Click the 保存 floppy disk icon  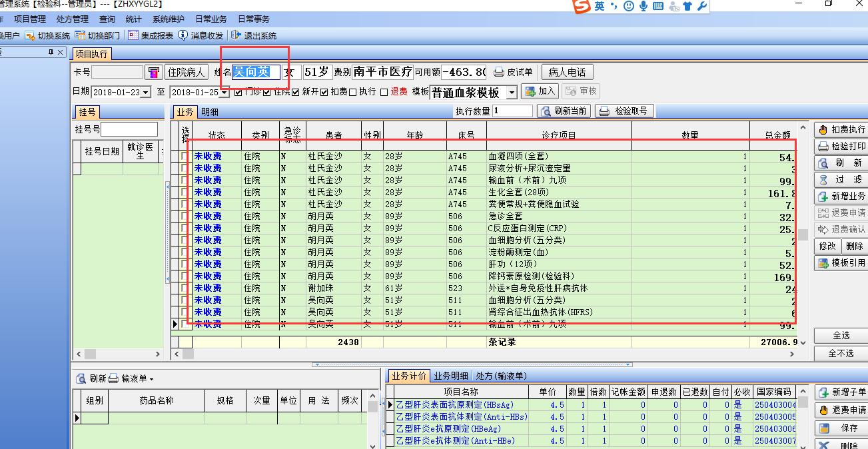(824, 428)
